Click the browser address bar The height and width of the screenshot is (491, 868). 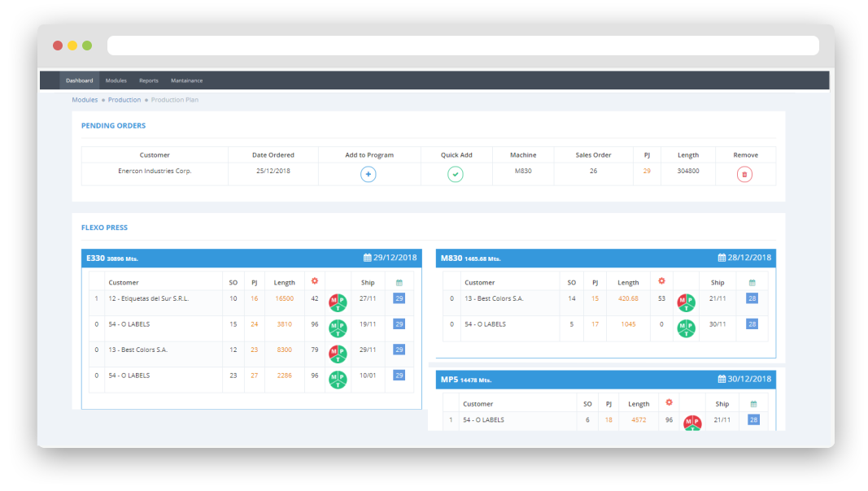(462, 46)
